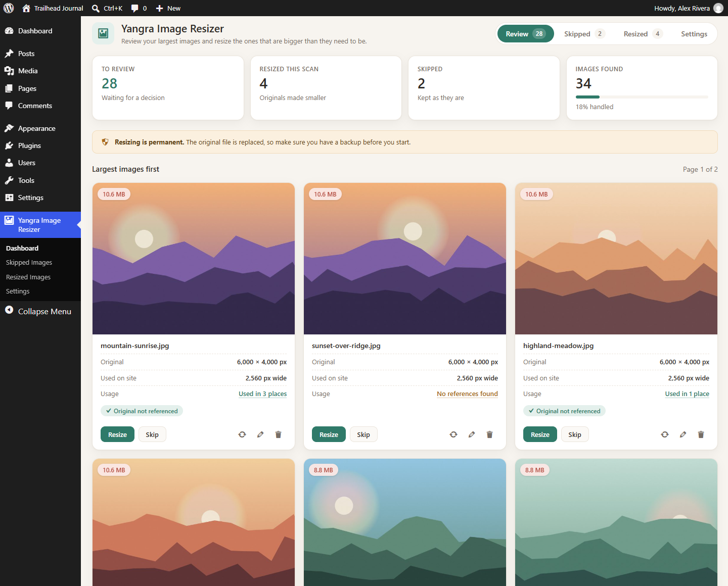Switch to the Review tab
728x586 pixels.
(x=525, y=34)
